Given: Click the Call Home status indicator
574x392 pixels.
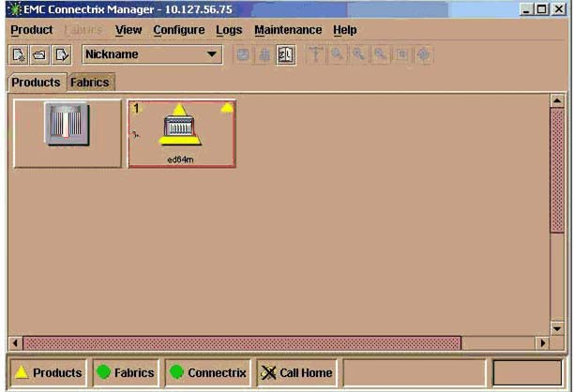Looking at the screenshot, I should 297,373.
